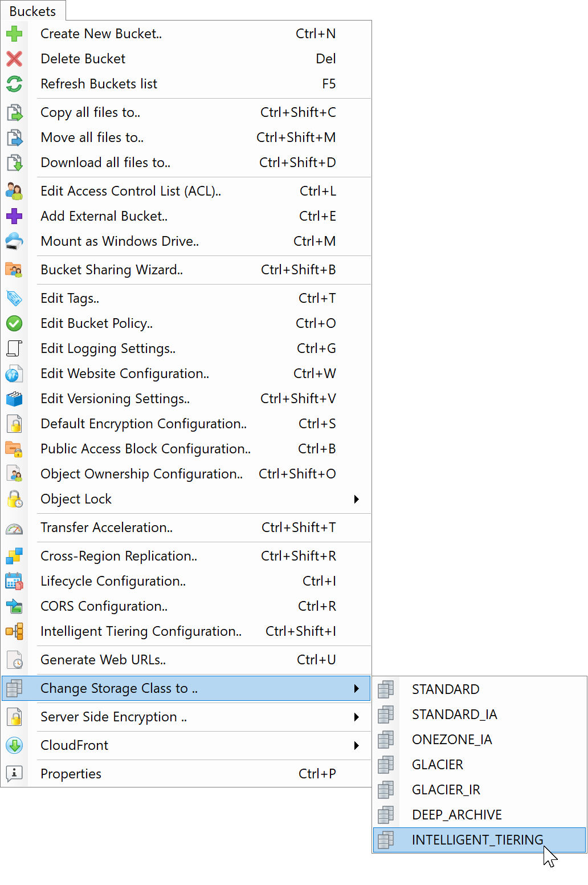This screenshot has width=588, height=885.
Task: Choose Refresh Buckets list entry
Action: coord(186,84)
